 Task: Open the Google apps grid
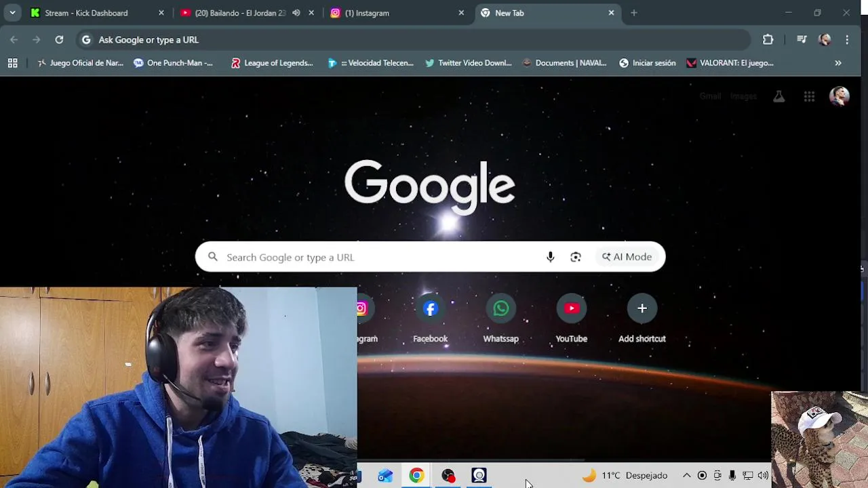[x=809, y=97]
